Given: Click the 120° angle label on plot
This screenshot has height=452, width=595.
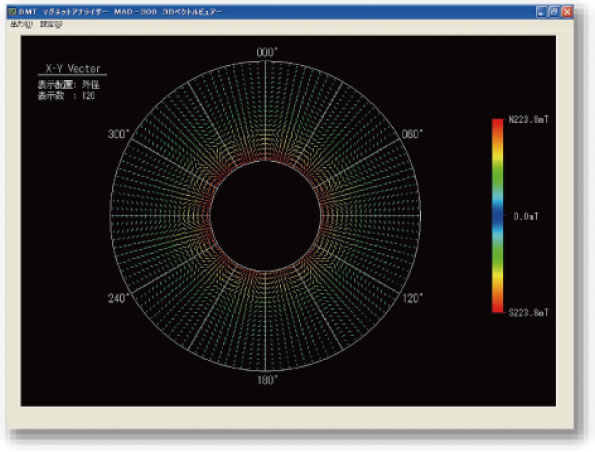Looking at the screenshot, I should 412,298.
